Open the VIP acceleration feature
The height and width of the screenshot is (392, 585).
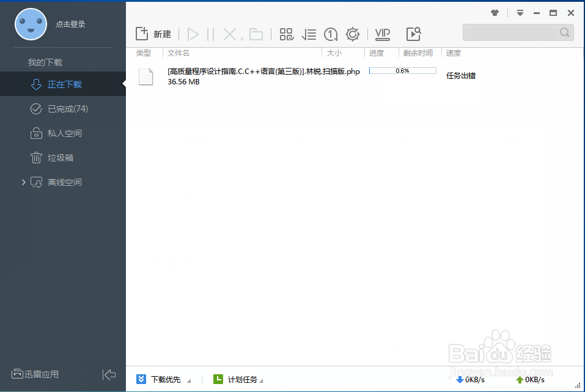(x=382, y=34)
